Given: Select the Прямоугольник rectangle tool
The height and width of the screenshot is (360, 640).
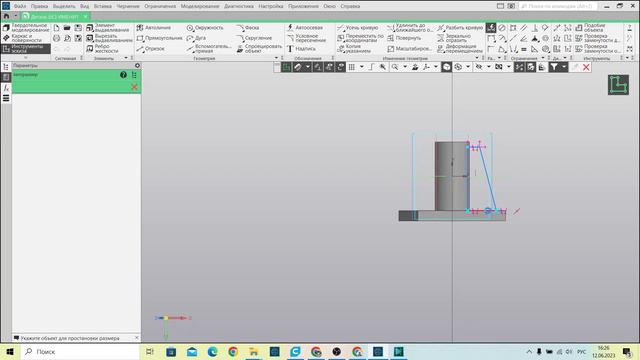Looking at the screenshot, I should pos(159,38).
